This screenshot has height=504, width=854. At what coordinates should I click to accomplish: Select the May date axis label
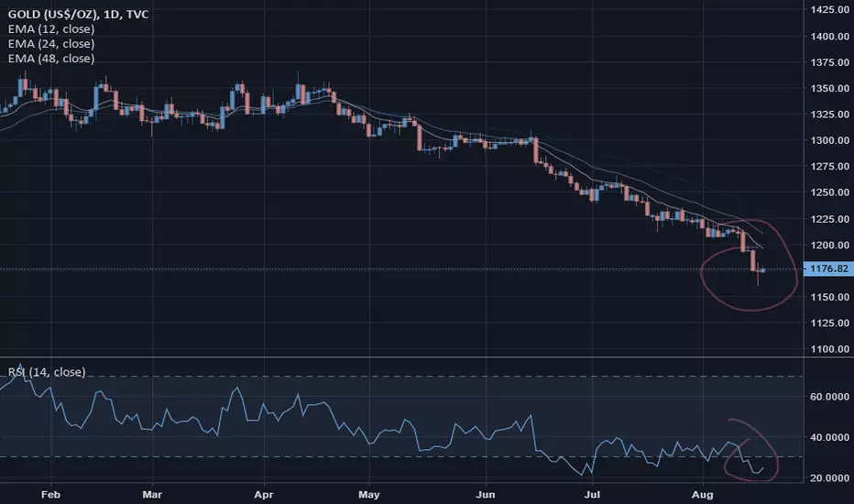pyautogui.click(x=368, y=495)
